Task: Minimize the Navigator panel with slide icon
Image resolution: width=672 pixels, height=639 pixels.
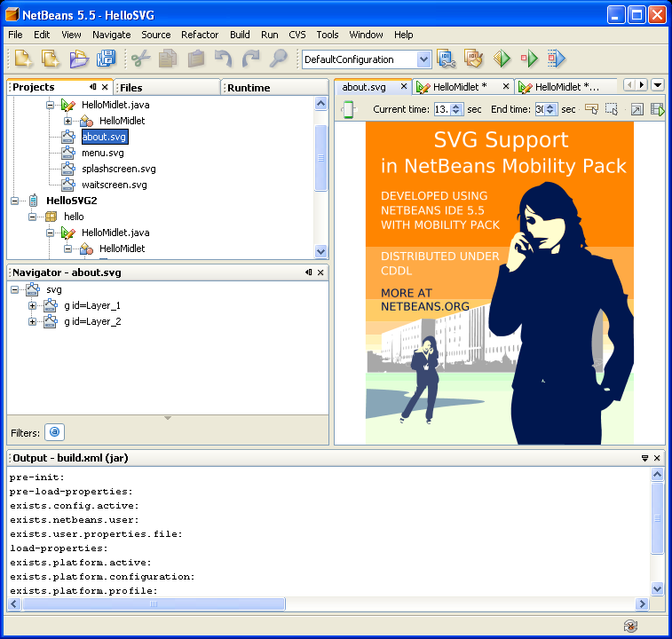Action: coord(309,272)
